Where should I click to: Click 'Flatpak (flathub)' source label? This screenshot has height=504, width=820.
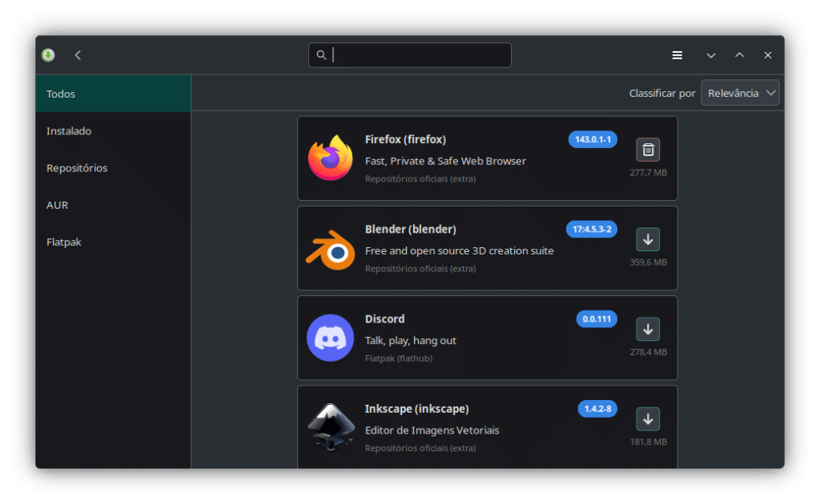click(399, 358)
